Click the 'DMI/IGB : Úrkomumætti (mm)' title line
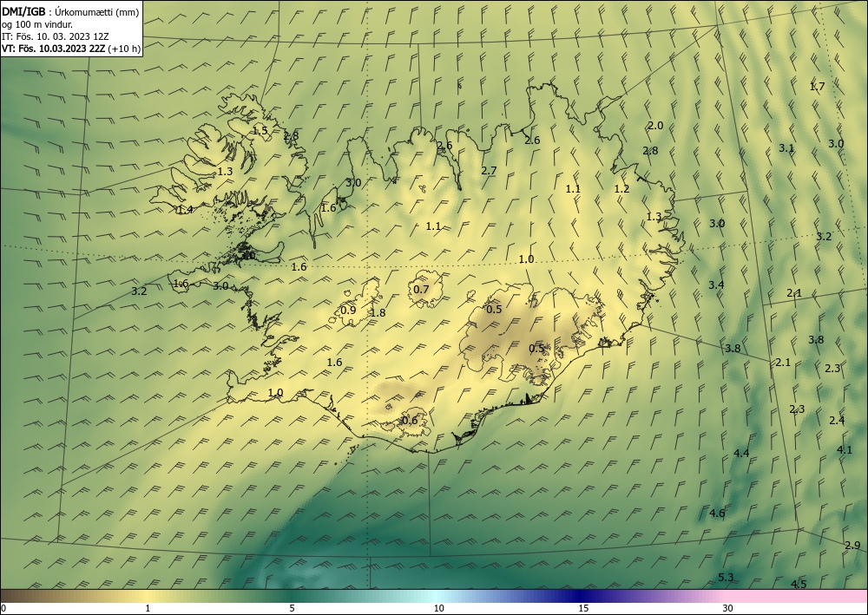Screen dimensions: 868x615 click(x=70, y=11)
